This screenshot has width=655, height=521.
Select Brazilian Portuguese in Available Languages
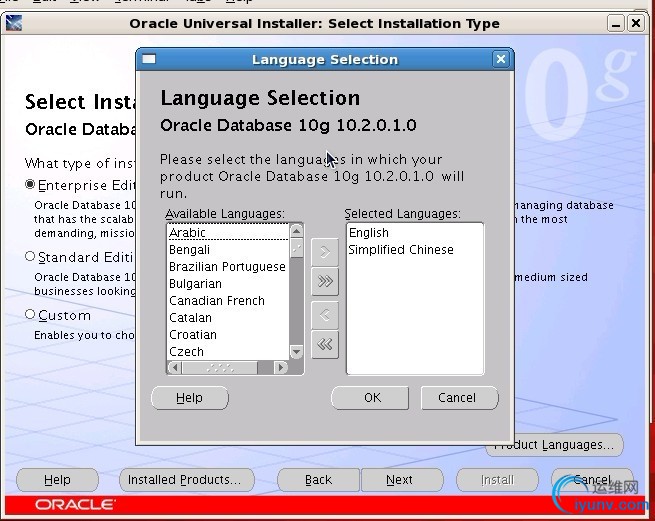tap(228, 267)
